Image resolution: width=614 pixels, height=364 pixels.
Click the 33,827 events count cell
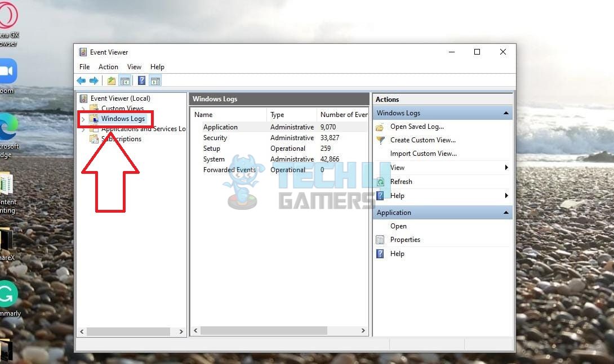point(330,138)
